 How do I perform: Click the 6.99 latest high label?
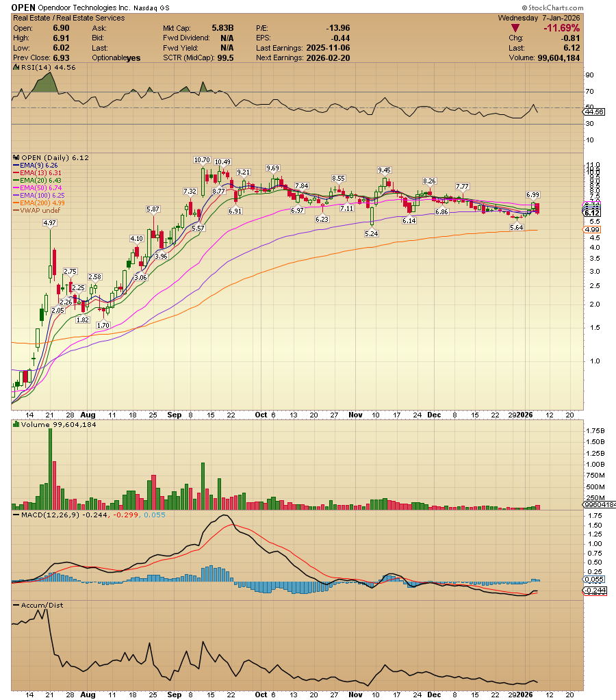click(x=533, y=194)
